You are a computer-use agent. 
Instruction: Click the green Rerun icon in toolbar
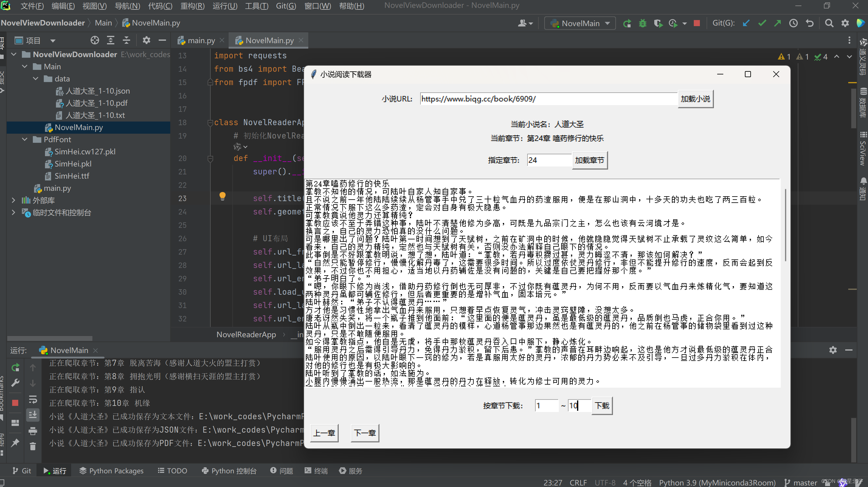pos(627,23)
